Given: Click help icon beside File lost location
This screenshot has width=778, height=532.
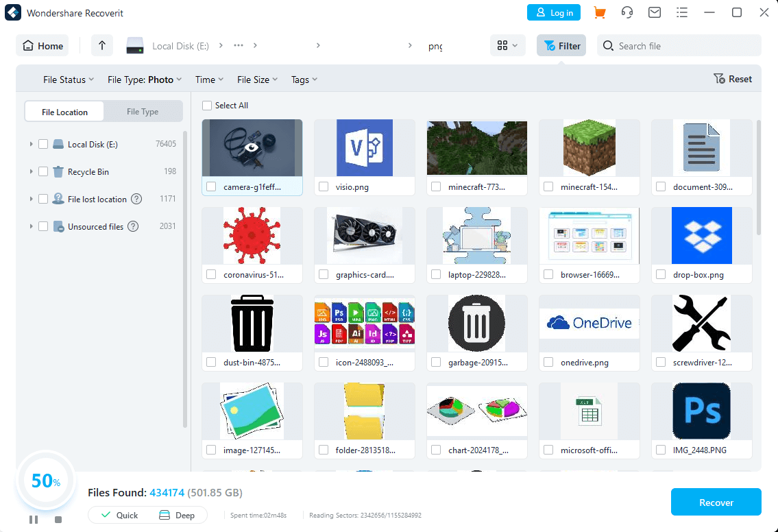Looking at the screenshot, I should click(x=136, y=199).
